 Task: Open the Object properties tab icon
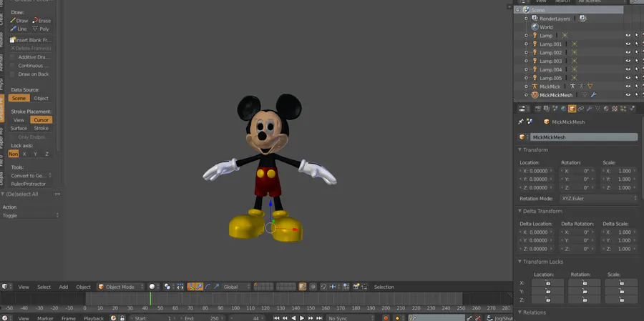coord(572,109)
